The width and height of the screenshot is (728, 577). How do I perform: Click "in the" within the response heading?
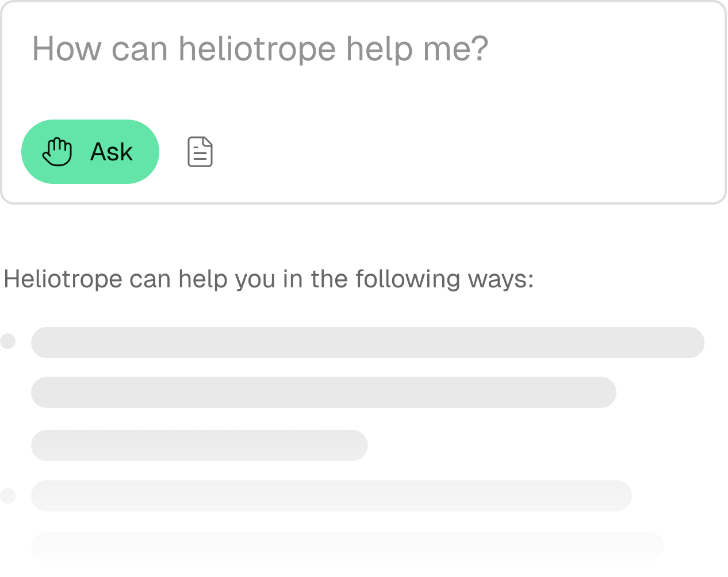click(x=312, y=280)
